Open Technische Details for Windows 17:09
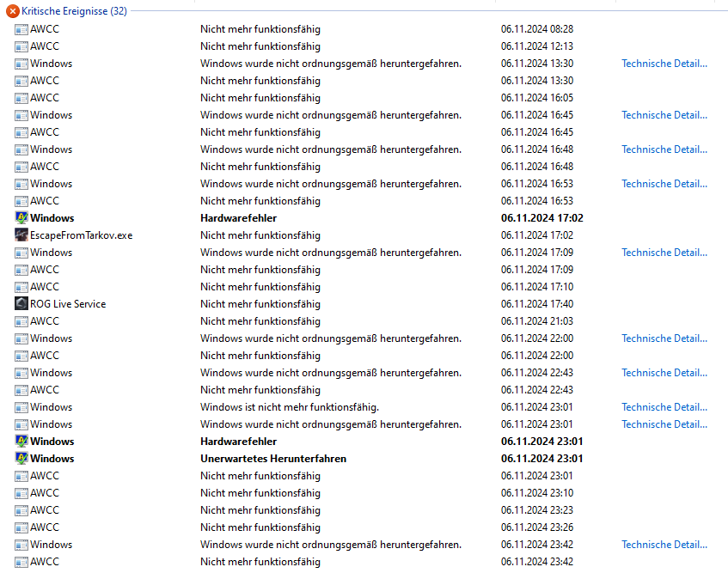728x573 pixels. pyautogui.click(x=664, y=252)
